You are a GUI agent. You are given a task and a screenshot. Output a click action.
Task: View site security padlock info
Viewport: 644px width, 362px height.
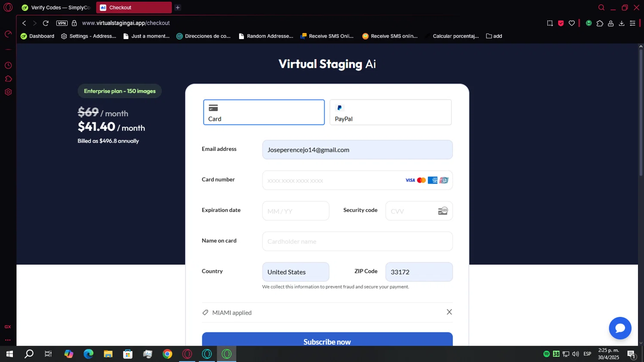click(x=74, y=23)
